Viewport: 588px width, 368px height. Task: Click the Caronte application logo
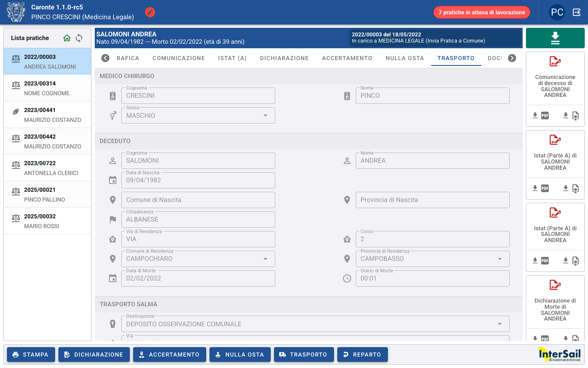click(16, 12)
